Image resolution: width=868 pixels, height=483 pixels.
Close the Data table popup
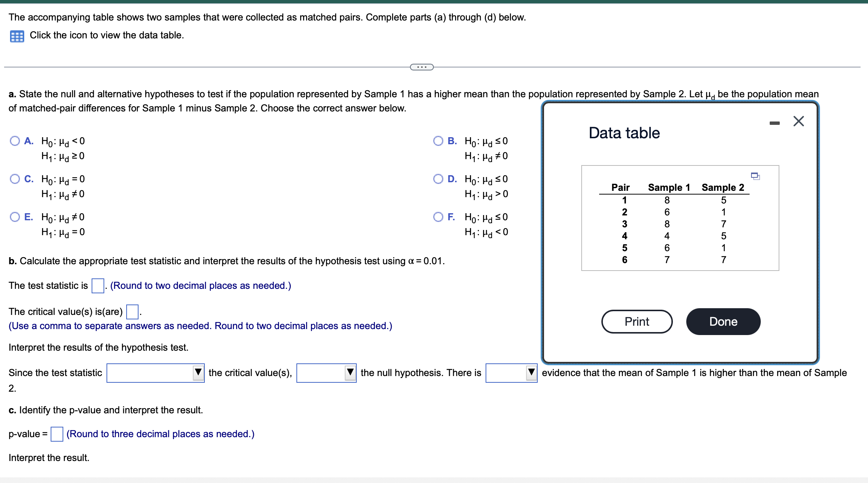pos(798,121)
